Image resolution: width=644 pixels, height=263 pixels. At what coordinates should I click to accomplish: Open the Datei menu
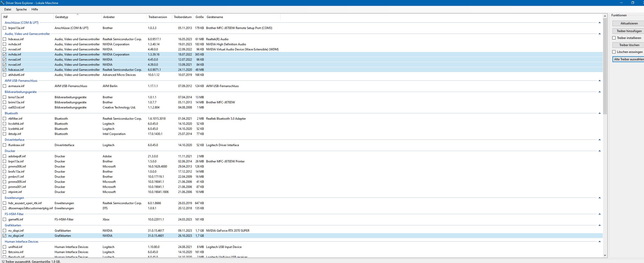(x=8, y=9)
